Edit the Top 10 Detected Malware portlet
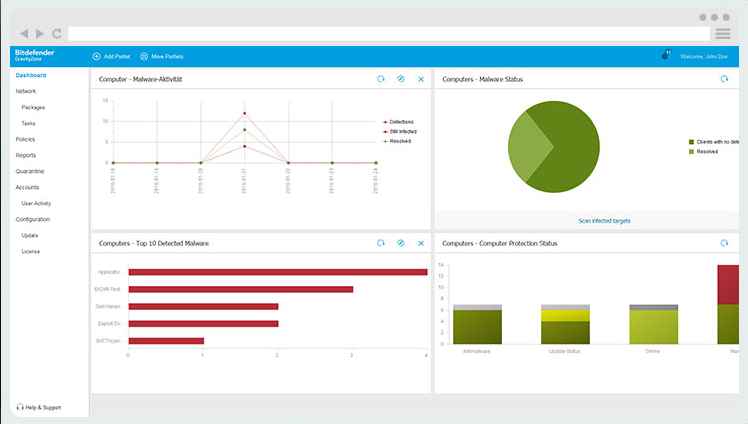Image resolution: width=748 pixels, height=424 pixels. [x=401, y=243]
